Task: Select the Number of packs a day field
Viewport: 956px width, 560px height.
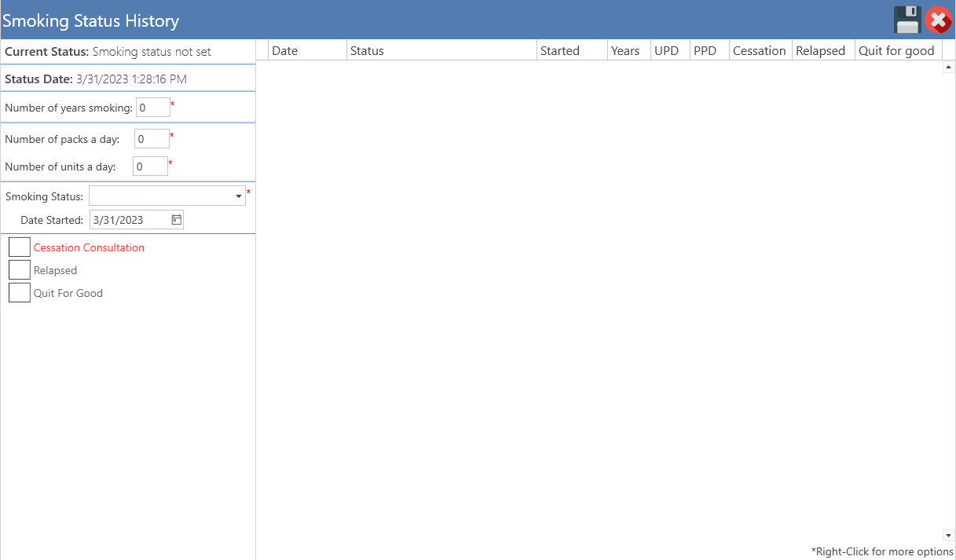Action: tap(152, 139)
